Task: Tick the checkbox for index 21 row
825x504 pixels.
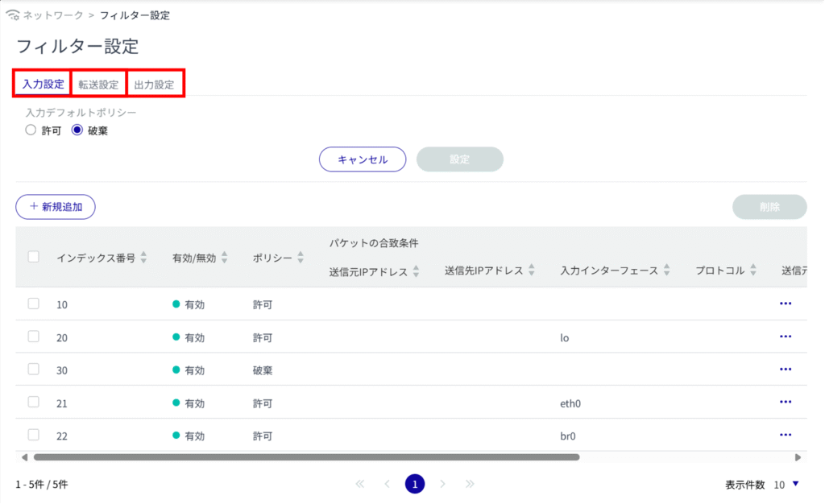Action: coord(34,402)
